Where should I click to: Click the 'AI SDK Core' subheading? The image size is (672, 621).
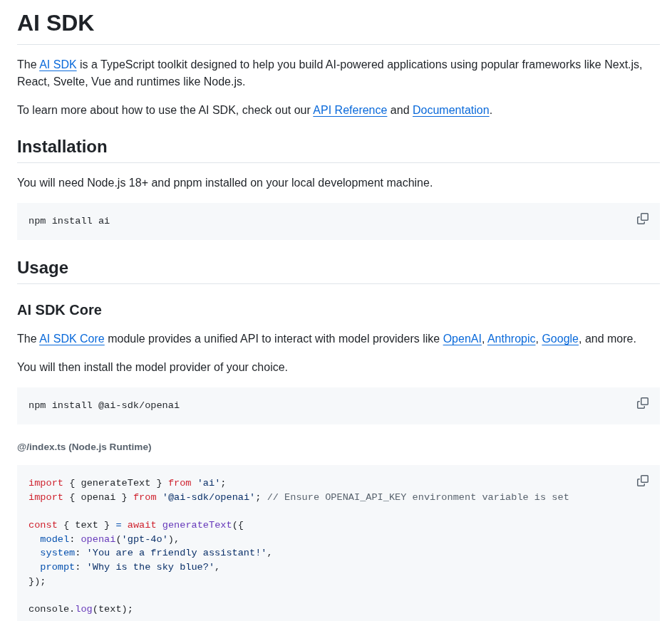tap(60, 310)
